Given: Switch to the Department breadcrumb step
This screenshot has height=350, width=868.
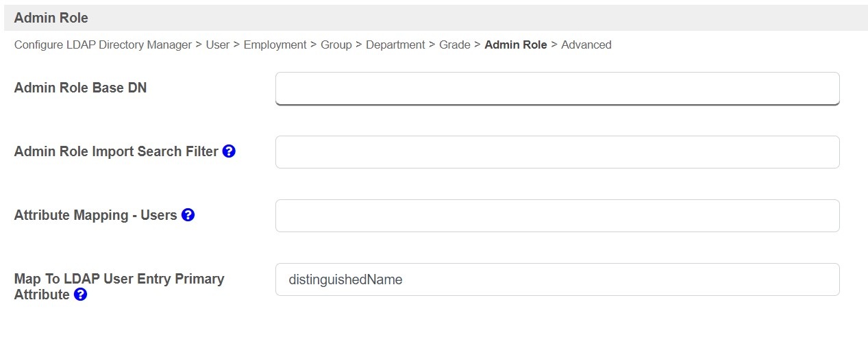Looking at the screenshot, I should (395, 45).
